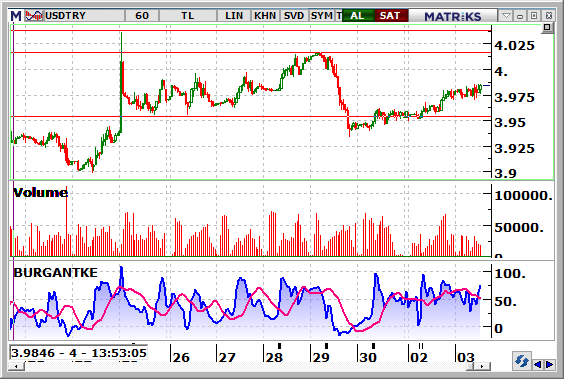Click the Volume panel label
The width and height of the screenshot is (564, 379).
click(x=40, y=193)
